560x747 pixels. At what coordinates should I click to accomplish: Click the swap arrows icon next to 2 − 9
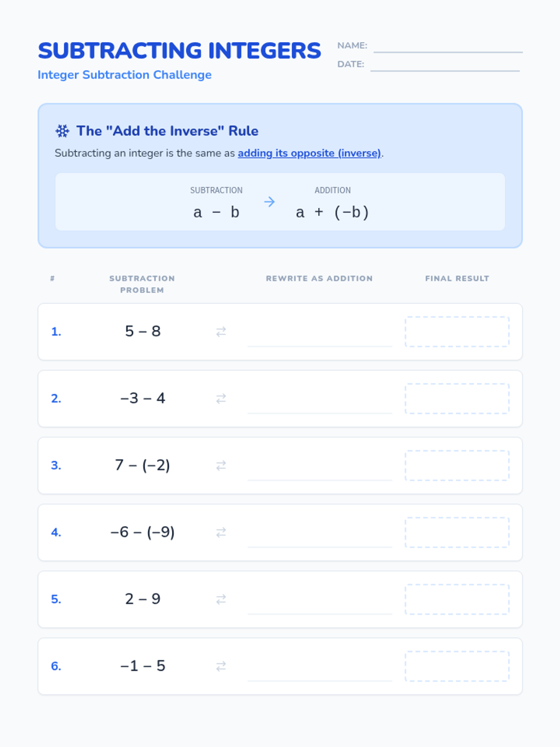coord(221,599)
